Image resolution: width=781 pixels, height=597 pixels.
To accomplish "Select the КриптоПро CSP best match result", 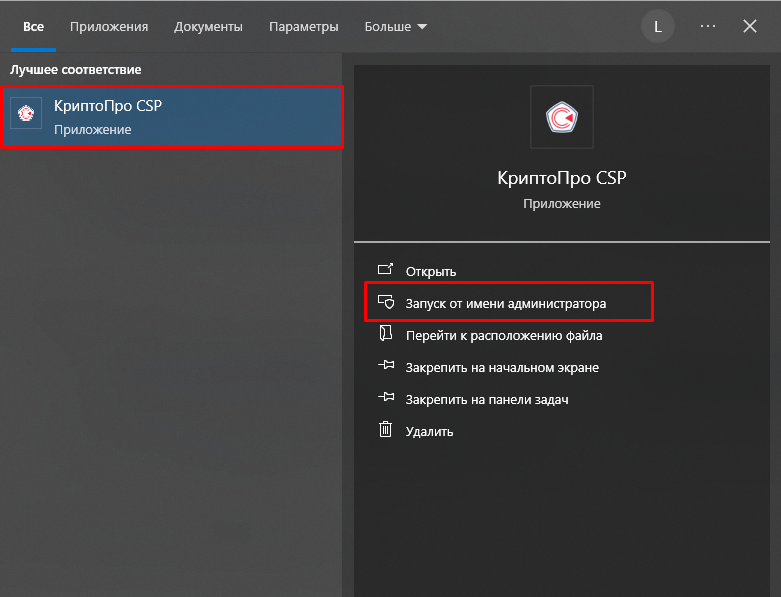I will 172,117.
